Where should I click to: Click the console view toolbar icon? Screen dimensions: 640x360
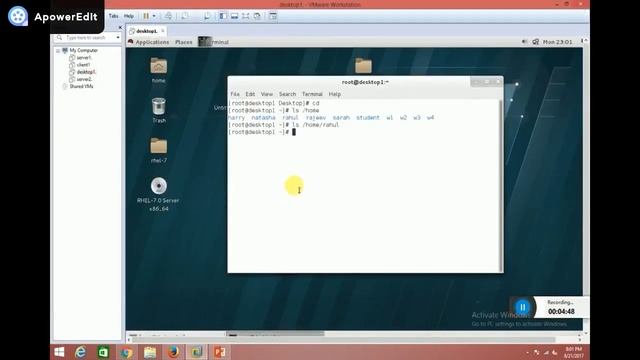273,16
